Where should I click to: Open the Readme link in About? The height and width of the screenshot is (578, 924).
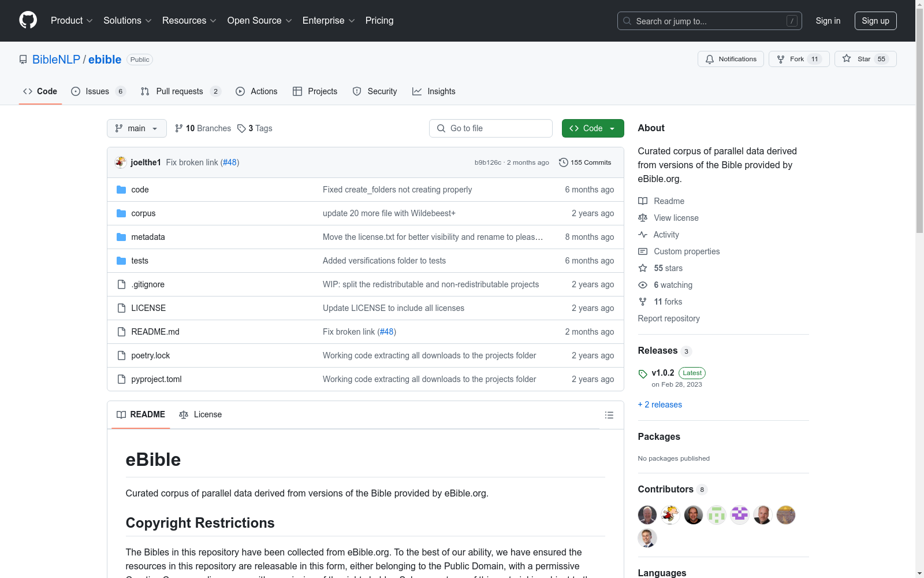661,201
